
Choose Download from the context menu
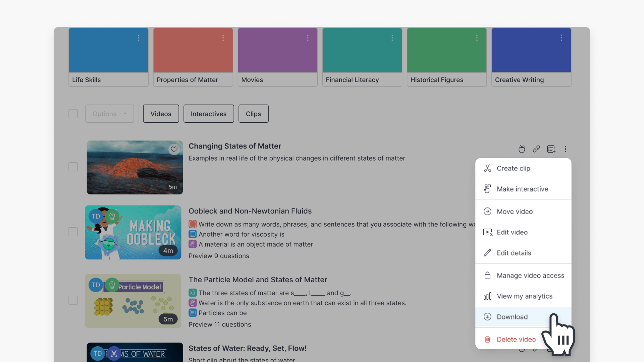coord(512,317)
